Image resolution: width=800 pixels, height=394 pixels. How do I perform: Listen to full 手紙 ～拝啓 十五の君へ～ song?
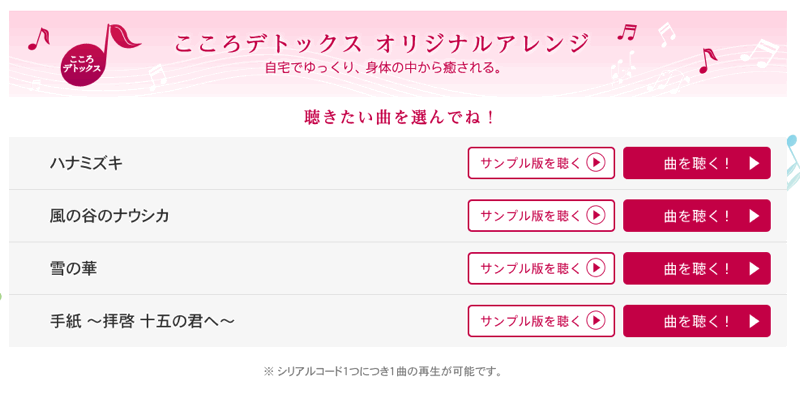[697, 321]
